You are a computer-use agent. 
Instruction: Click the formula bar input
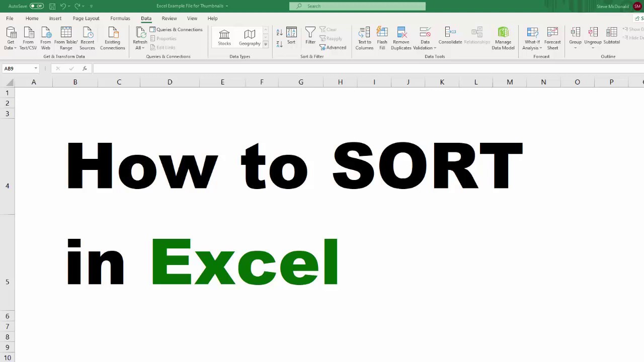tap(367, 68)
